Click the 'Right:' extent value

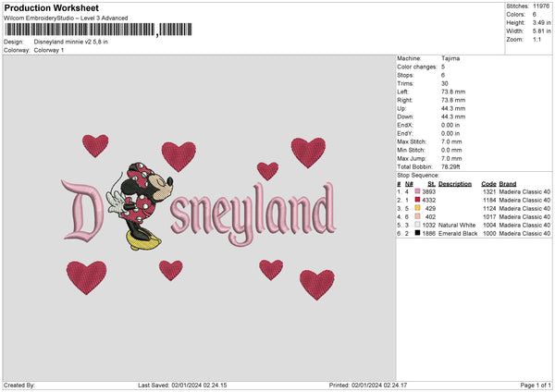(x=453, y=100)
